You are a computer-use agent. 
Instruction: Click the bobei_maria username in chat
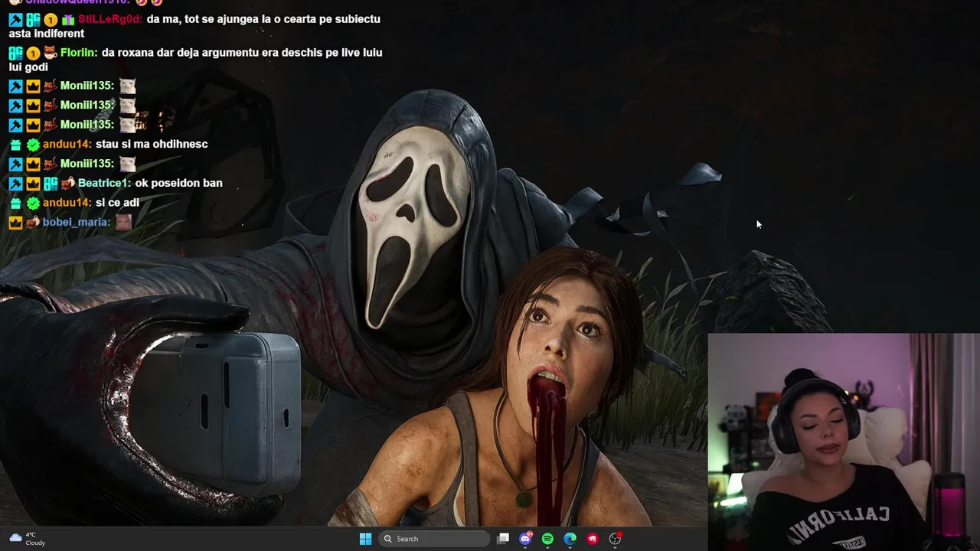(77, 222)
